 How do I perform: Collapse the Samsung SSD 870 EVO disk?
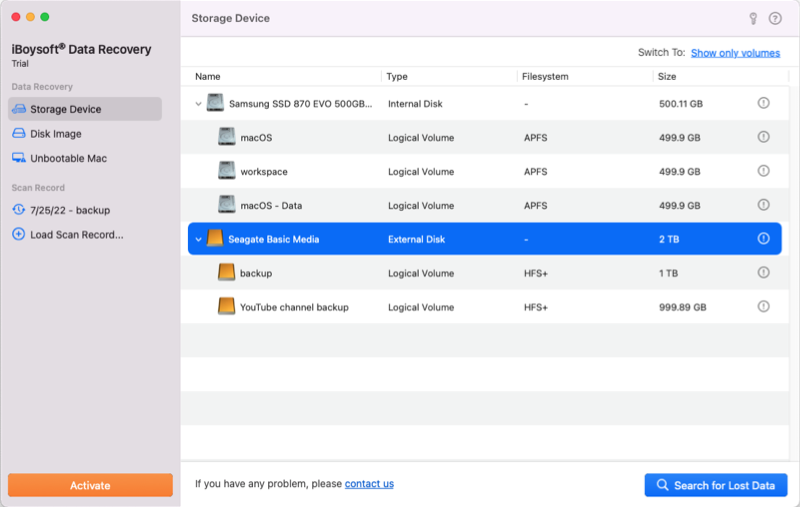point(198,103)
